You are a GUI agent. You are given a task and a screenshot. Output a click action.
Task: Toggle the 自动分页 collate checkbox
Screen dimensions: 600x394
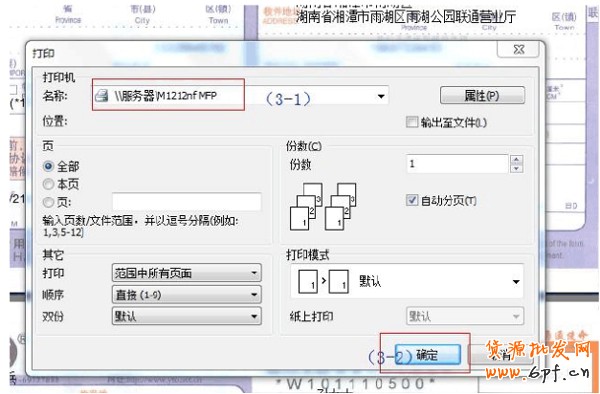tap(412, 200)
